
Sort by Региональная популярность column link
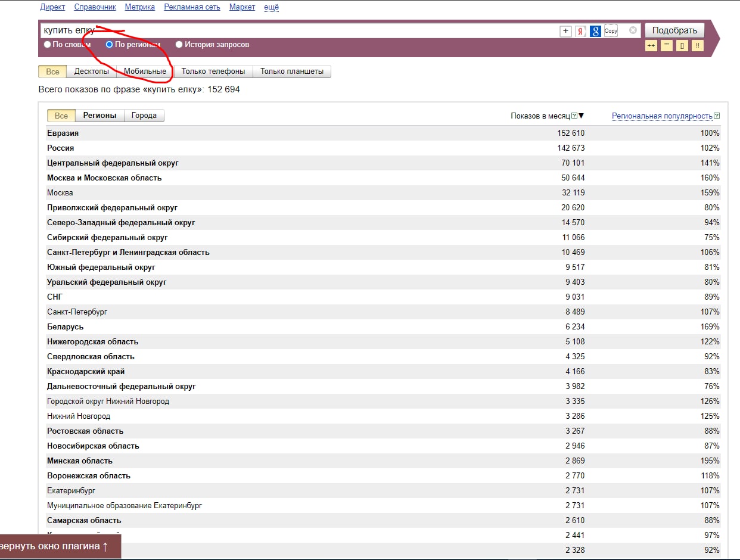(x=662, y=116)
